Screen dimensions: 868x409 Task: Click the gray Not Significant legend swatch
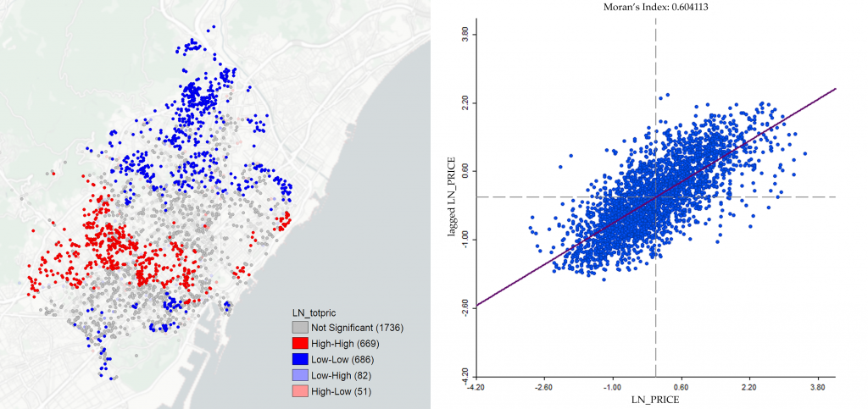(299, 328)
